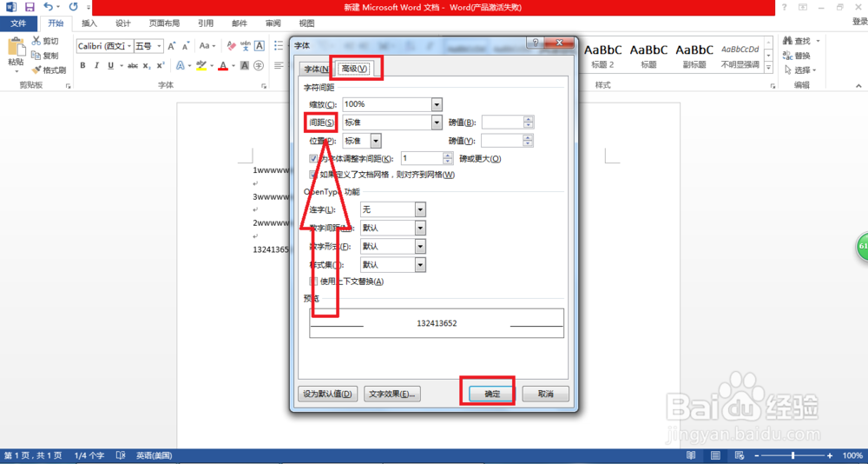Switch to the Insert (插入) tab
Screen dimensions: 868x464
(89, 23)
